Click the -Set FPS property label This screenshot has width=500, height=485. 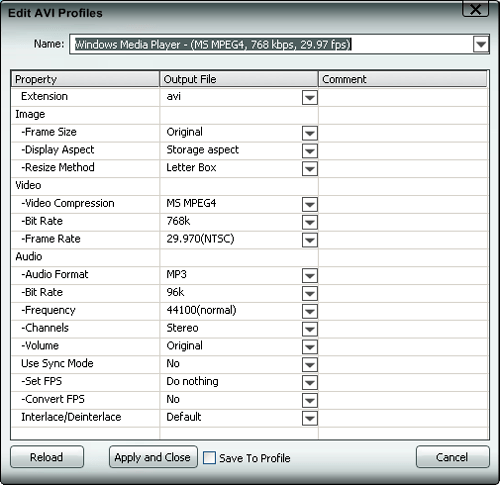tap(42, 381)
